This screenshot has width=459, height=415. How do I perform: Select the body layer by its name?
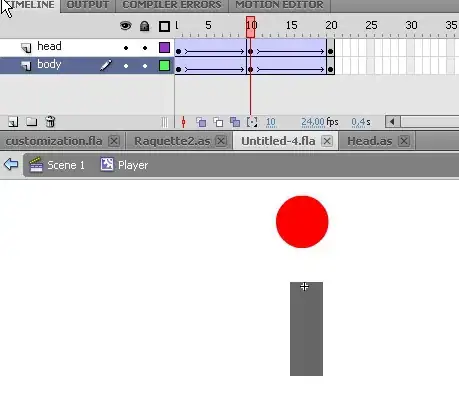[x=49, y=64]
